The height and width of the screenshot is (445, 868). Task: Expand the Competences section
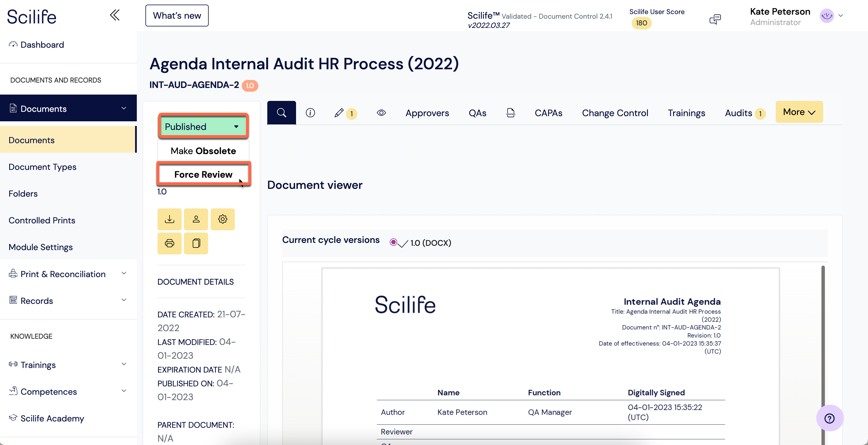pos(124,391)
